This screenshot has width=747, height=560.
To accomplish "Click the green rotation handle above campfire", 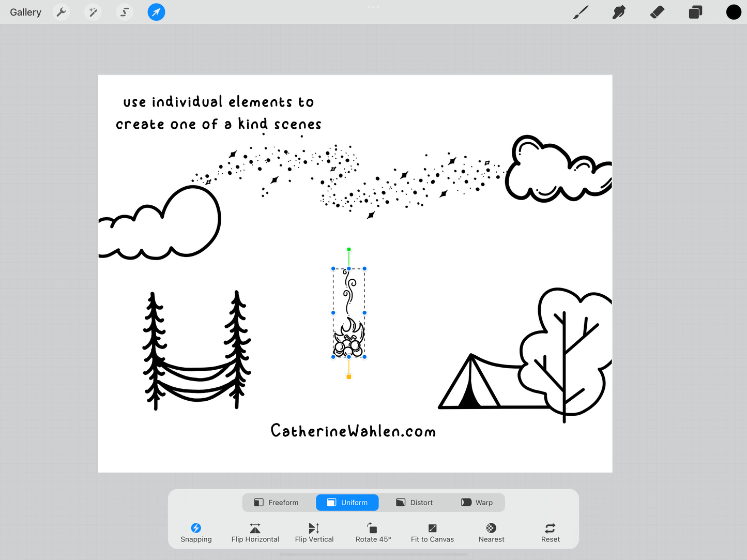I will [x=349, y=250].
